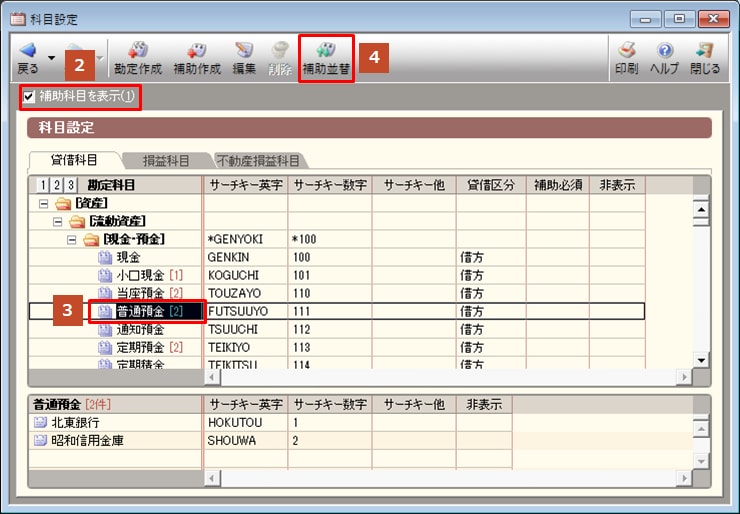Collapse the [流動資産] tree node
The image size is (740, 514).
[58, 222]
